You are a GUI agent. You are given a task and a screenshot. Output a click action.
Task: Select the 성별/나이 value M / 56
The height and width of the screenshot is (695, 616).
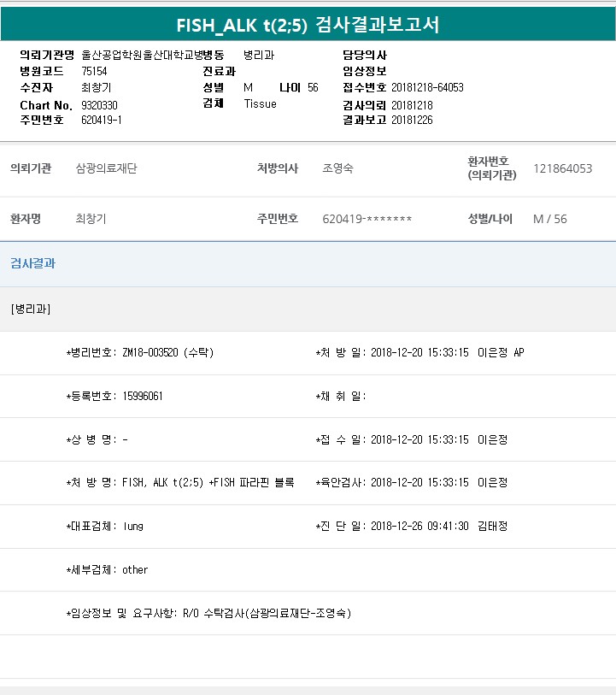click(x=549, y=219)
